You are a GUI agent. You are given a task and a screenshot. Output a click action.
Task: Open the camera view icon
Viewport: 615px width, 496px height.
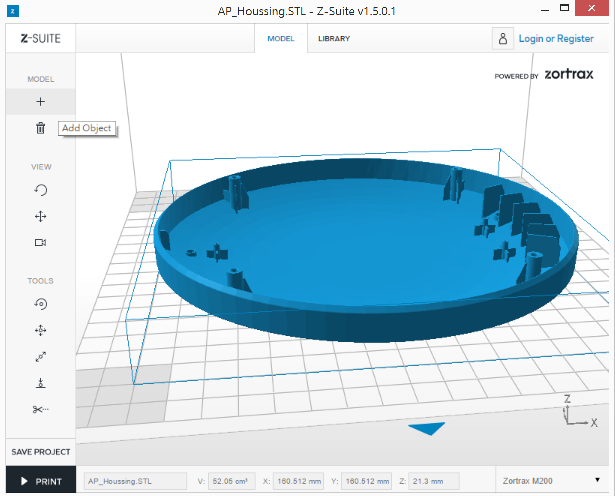(40, 243)
